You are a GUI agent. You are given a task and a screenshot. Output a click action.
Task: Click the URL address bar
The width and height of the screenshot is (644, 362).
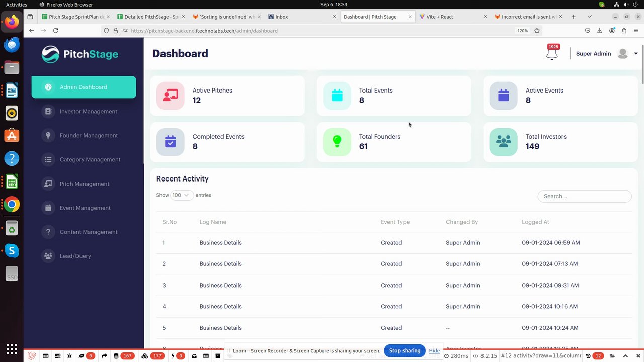tap(322, 31)
